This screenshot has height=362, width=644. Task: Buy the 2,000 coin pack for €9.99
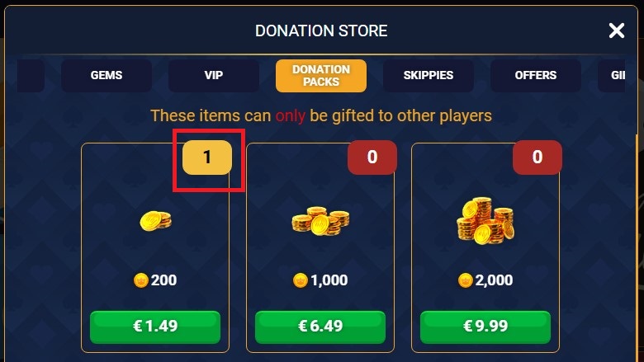pos(485,327)
